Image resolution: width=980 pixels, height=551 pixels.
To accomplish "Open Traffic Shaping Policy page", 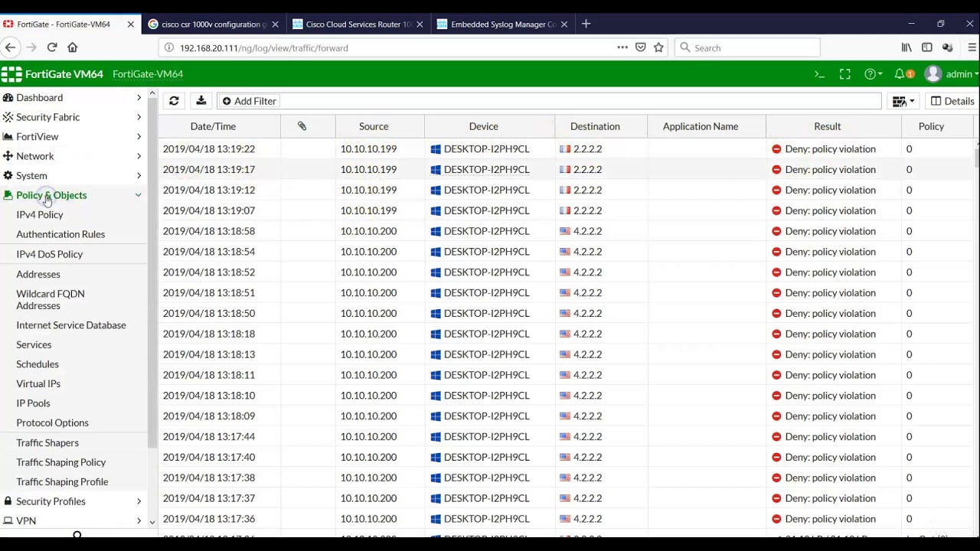I will pos(61,462).
